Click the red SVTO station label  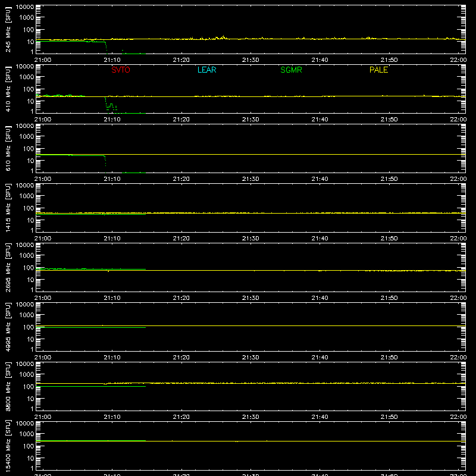click(x=121, y=70)
